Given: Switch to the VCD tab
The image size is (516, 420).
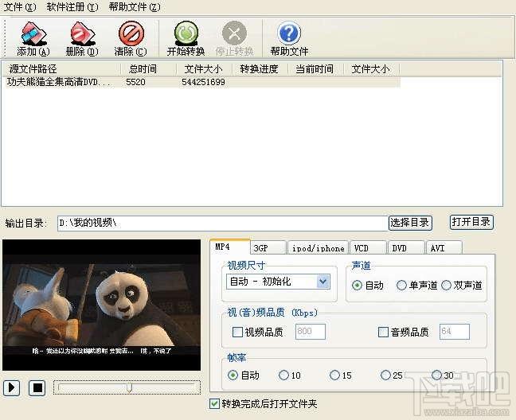Looking at the screenshot, I should coord(368,248).
